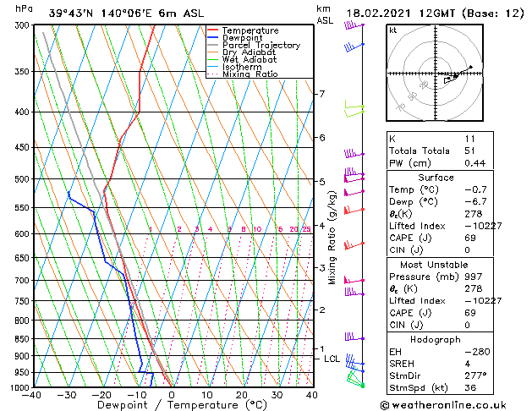Click 'CAPE (J)' under the Most Unstable section
This screenshot has height=411, width=532.
[410, 313]
